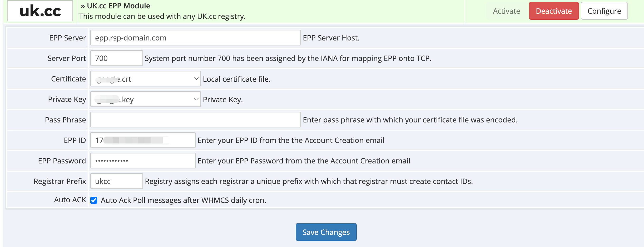This screenshot has height=247, width=644.
Task: Open the Private Key file dropdown
Action: [x=145, y=99]
